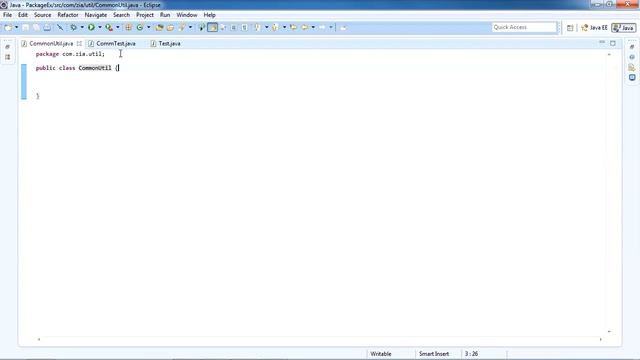The width and height of the screenshot is (640, 360).
Task: Minimize the editor area
Action: click(602, 42)
